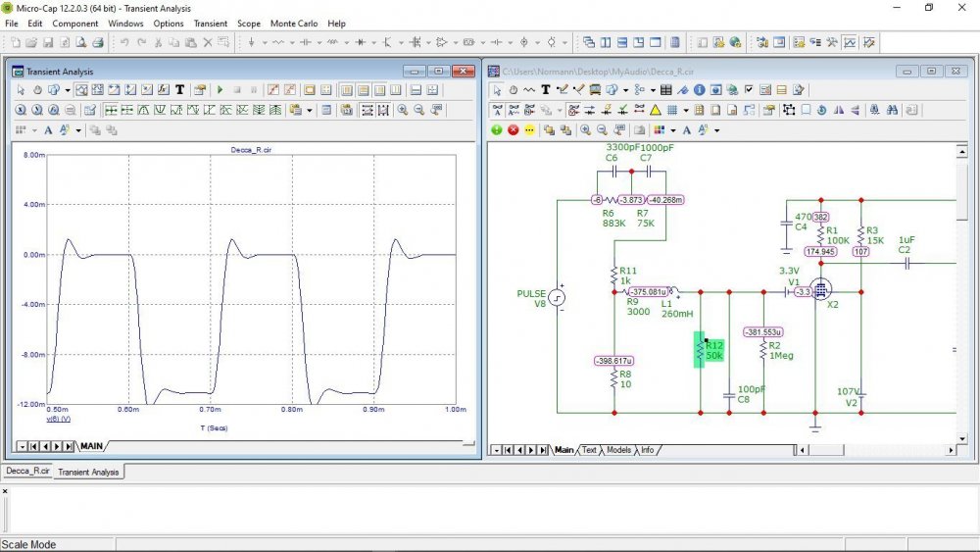Image resolution: width=980 pixels, height=552 pixels.
Task: Expand the resistor component dropdown arrow
Action: pyautogui.click(x=290, y=42)
